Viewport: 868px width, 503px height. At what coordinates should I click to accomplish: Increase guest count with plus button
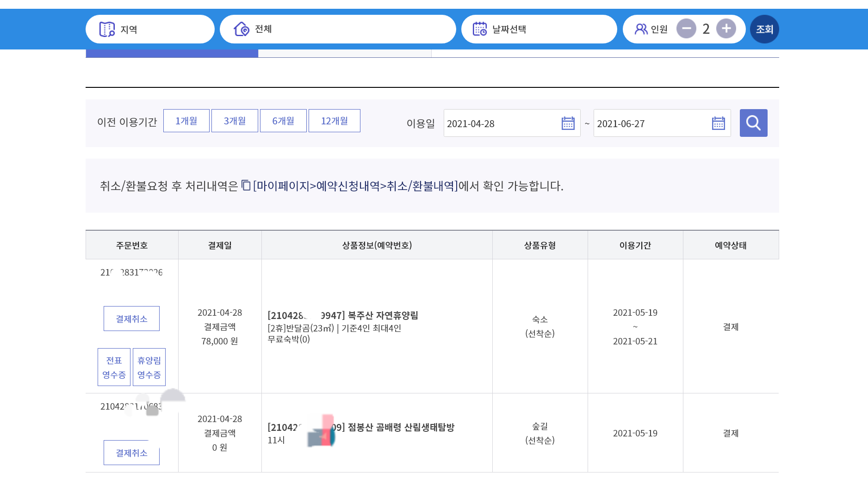[x=726, y=29]
